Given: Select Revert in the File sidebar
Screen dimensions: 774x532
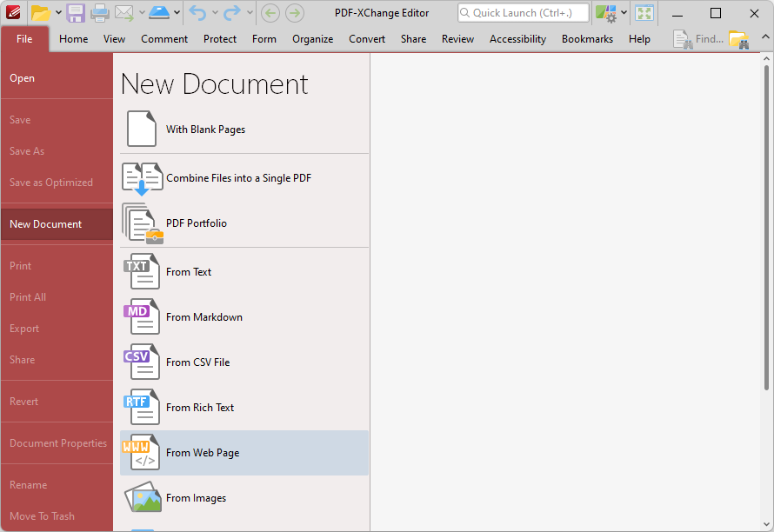Looking at the screenshot, I should point(57,402).
